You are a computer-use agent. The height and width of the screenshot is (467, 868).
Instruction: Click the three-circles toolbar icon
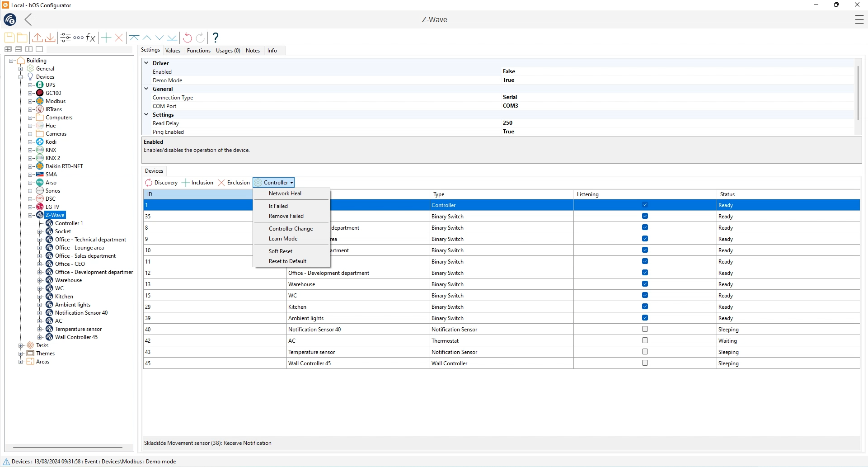click(x=78, y=38)
